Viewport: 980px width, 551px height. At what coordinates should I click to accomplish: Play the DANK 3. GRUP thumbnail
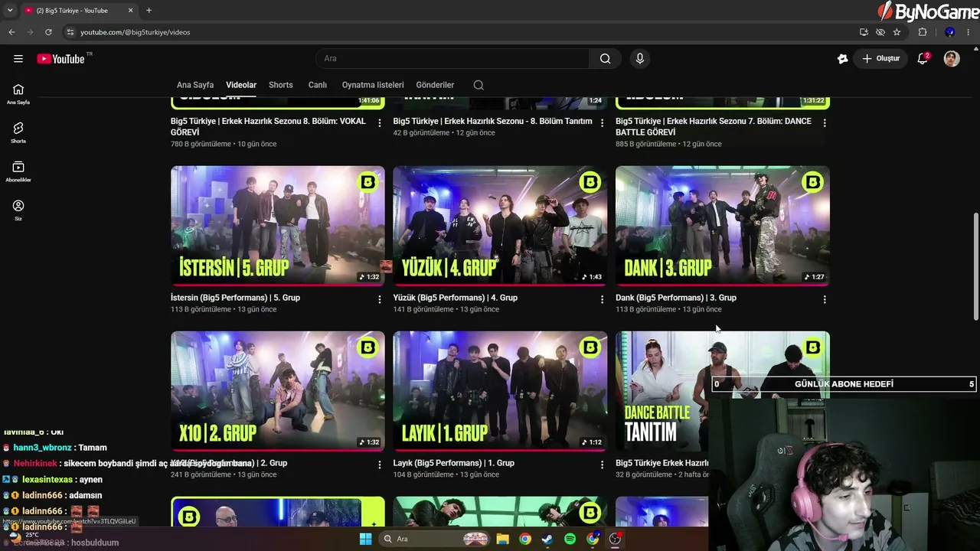click(723, 226)
